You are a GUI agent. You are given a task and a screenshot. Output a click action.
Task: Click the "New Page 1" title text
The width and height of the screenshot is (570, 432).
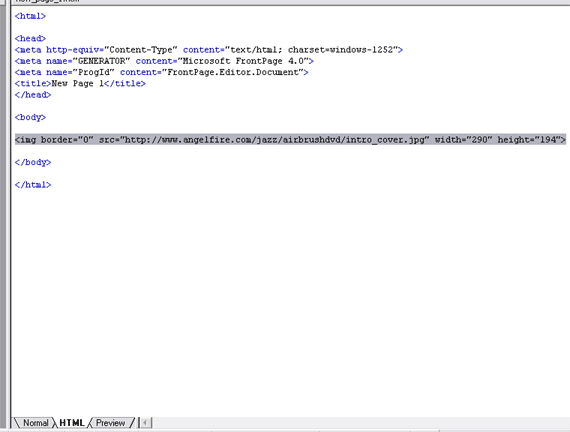point(77,84)
